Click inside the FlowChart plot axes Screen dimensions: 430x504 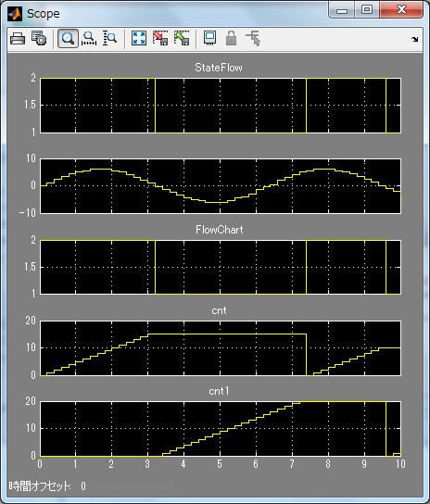(x=221, y=267)
